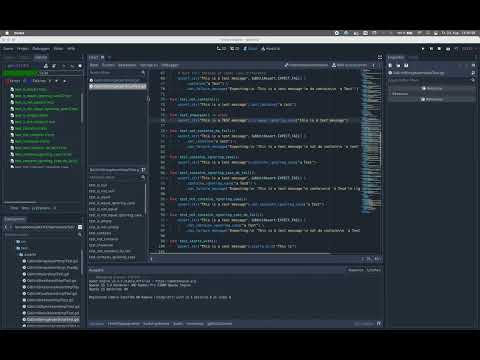The height and width of the screenshot is (360, 480).
Task: Open the Help menu
Action: point(71,49)
